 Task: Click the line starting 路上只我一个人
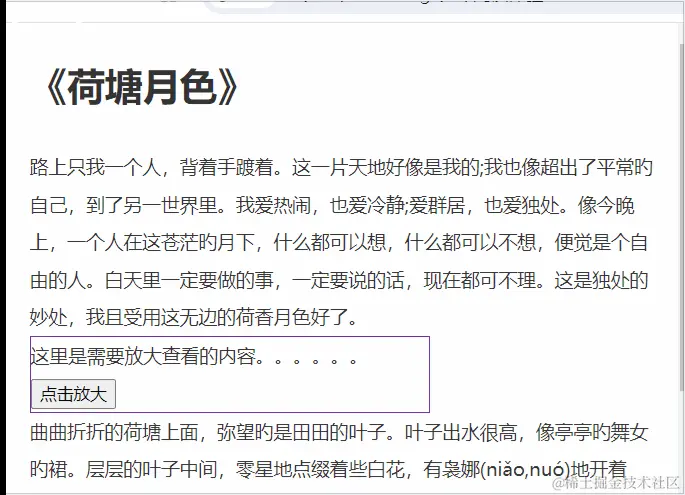pyautogui.click(x=341, y=168)
